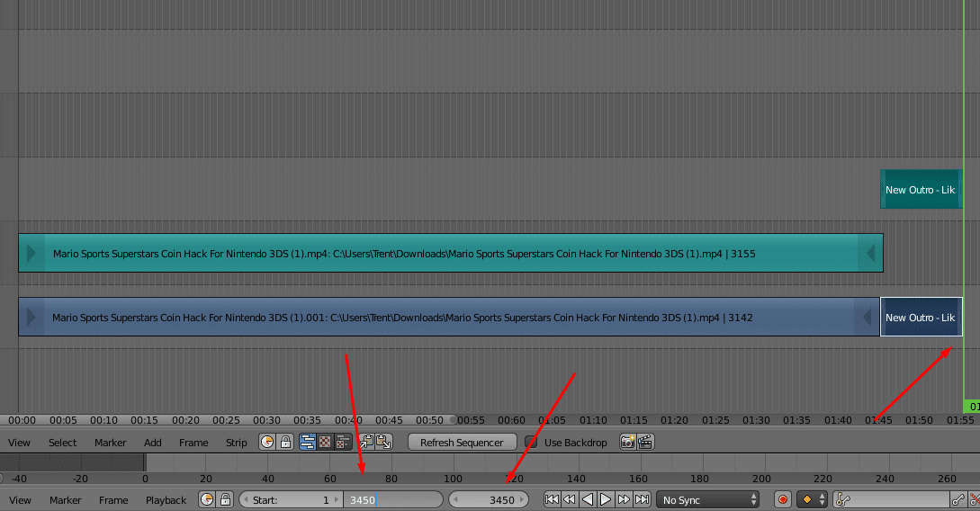
Task: Click the Start frame field
Action: (x=291, y=500)
